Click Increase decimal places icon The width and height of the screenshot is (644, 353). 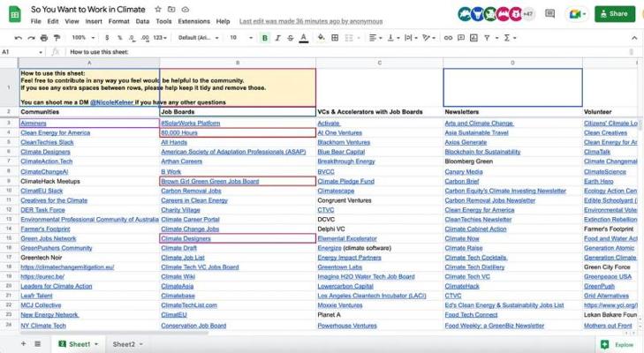pos(145,38)
